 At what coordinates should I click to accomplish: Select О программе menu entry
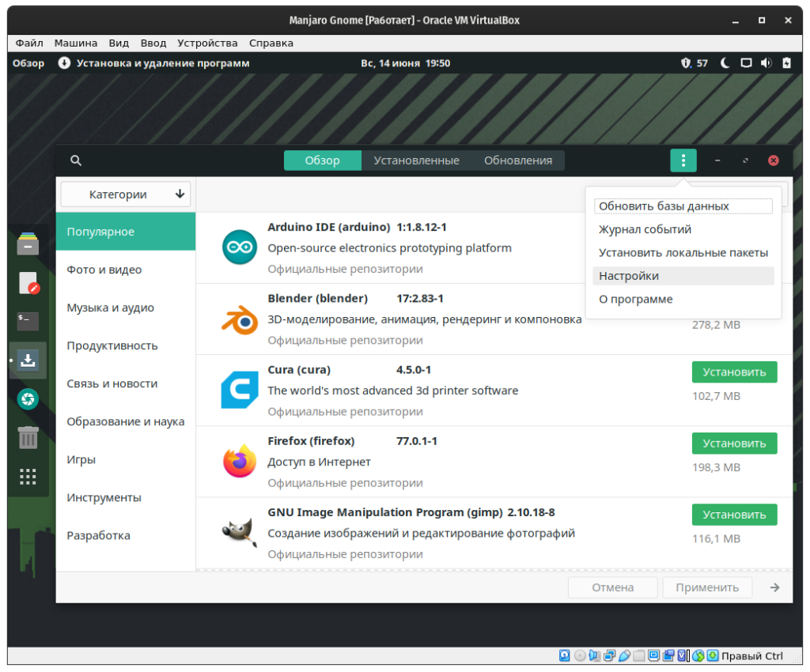pyautogui.click(x=683, y=299)
